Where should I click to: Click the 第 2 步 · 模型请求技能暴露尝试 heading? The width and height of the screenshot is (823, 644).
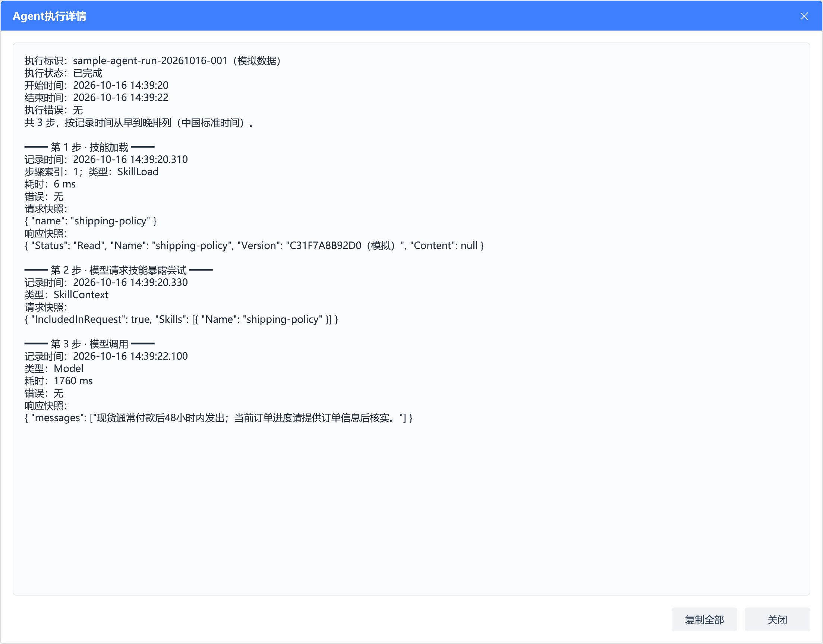119,270
